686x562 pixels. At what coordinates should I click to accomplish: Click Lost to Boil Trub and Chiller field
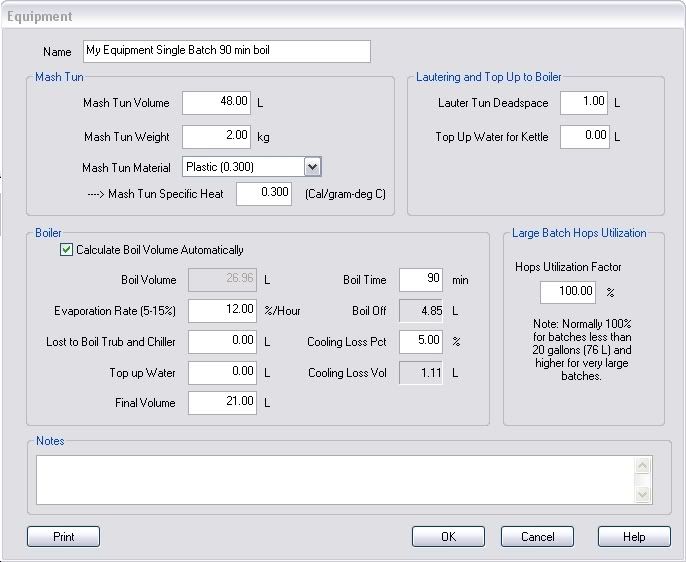pos(222,342)
